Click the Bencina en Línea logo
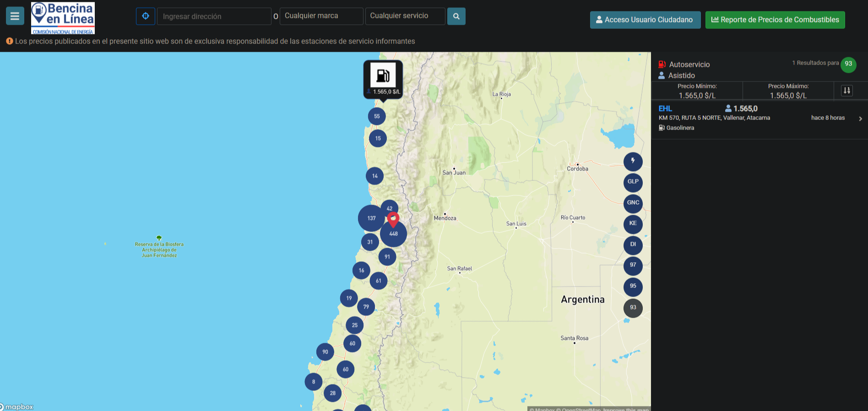Viewport: 868px width, 411px height. click(x=63, y=18)
